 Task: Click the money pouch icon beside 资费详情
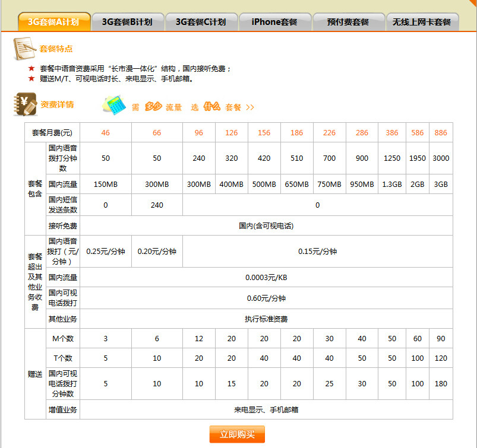tap(25, 104)
